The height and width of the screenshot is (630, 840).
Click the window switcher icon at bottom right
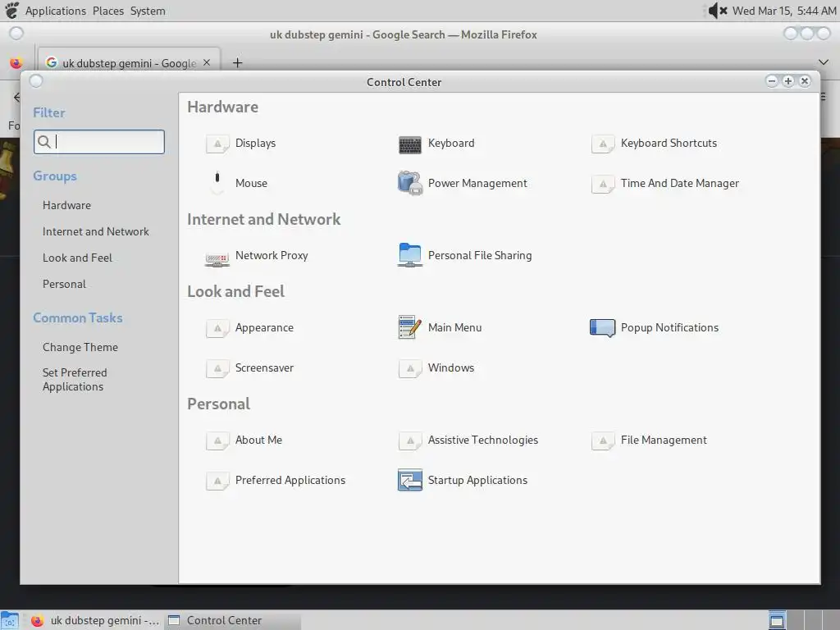(x=777, y=620)
